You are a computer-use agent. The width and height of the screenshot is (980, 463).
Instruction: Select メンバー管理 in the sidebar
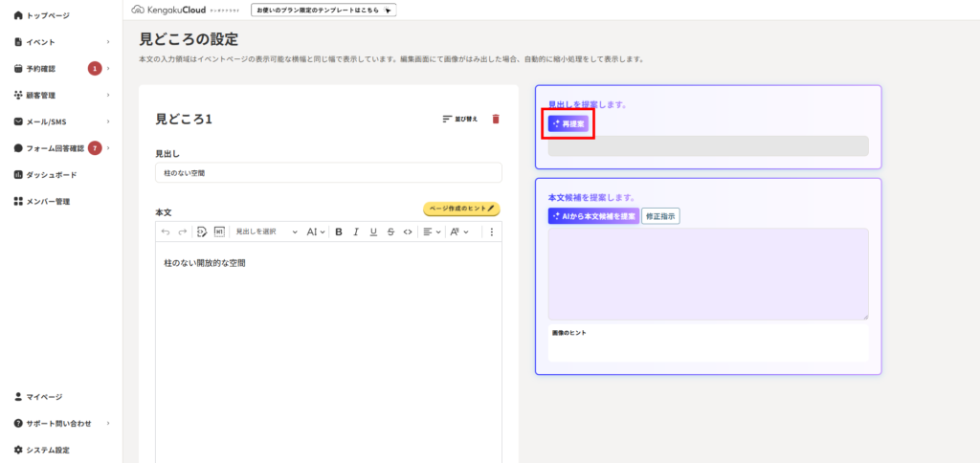(48, 202)
